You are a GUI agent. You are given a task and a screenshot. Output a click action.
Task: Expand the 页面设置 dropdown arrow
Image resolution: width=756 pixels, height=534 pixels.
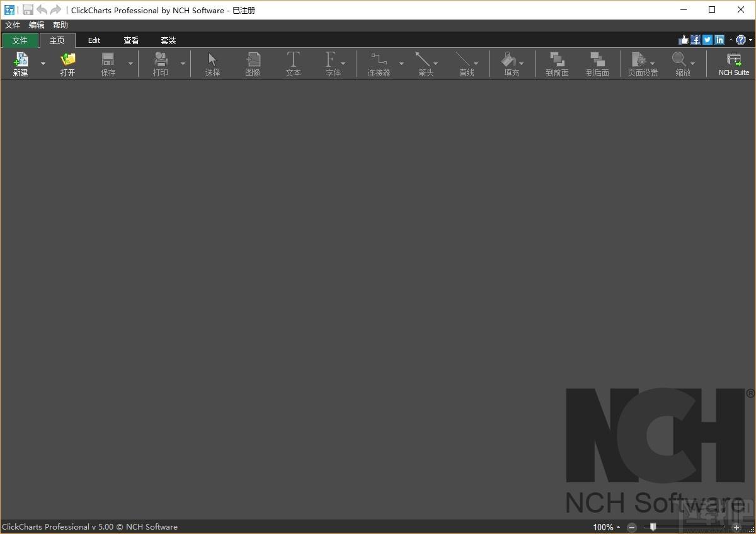click(652, 64)
